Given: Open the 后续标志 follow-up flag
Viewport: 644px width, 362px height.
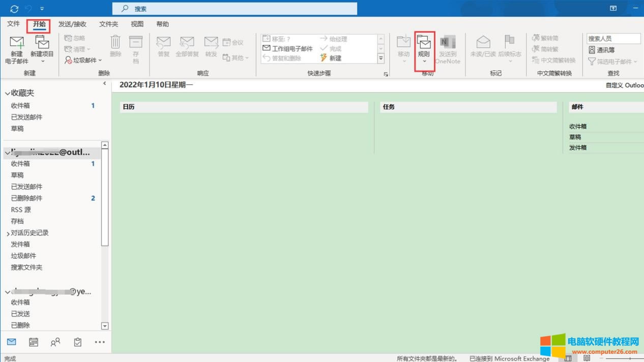Looking at the screenshot, I should pos(510,49).
